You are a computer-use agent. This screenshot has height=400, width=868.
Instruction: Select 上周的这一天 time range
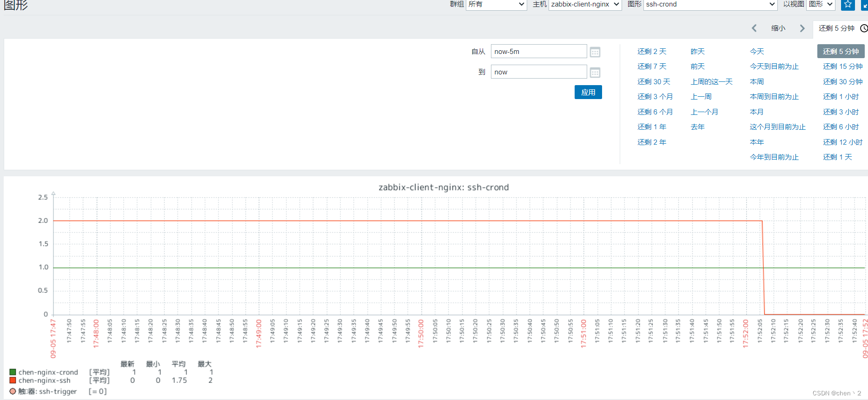711,82
